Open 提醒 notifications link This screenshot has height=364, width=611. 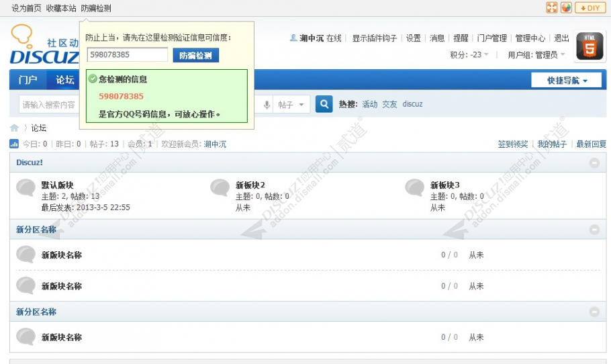461,38
